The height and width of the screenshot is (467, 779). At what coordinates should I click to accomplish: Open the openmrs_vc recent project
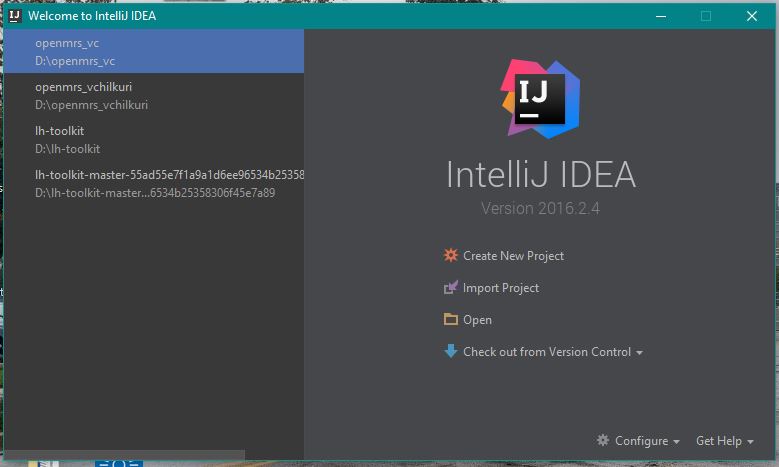154,51
